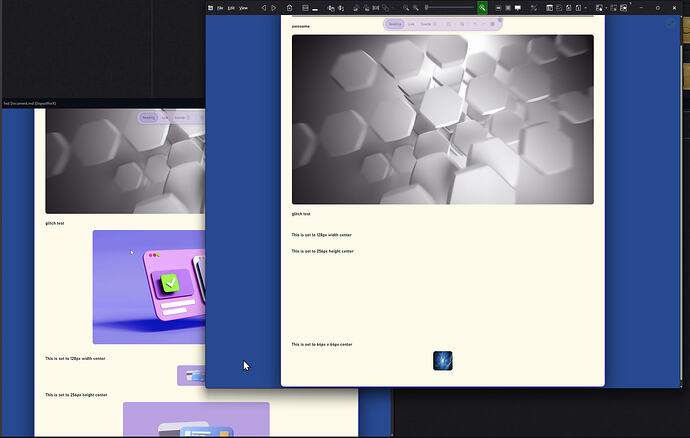Go forward with the right arrow icon
The height and width of the screenshot is (438, 690).
pyautogui.click(x=274, y=8)
